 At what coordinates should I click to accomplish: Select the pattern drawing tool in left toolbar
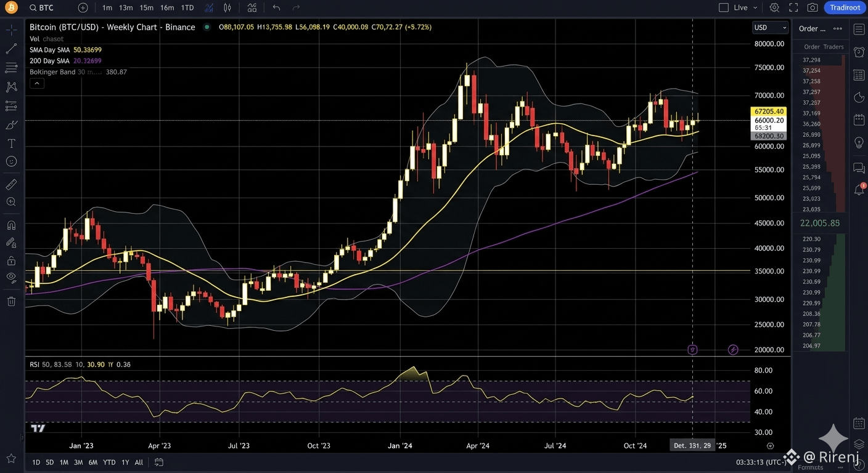point(11,87)
